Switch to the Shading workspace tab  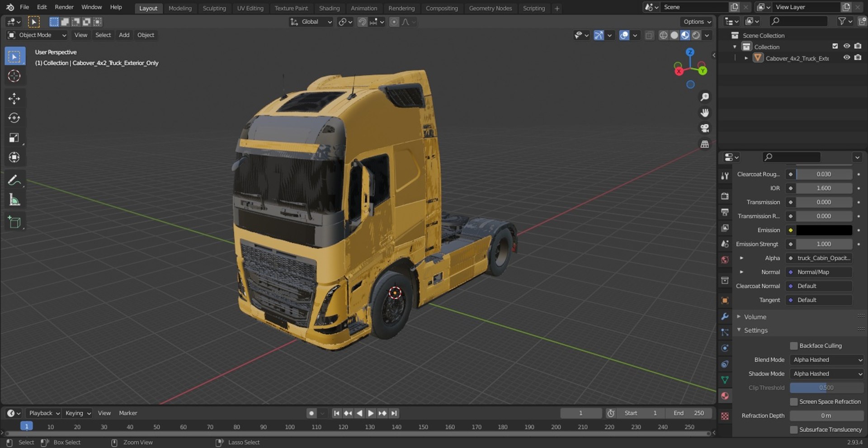(329, 8)
